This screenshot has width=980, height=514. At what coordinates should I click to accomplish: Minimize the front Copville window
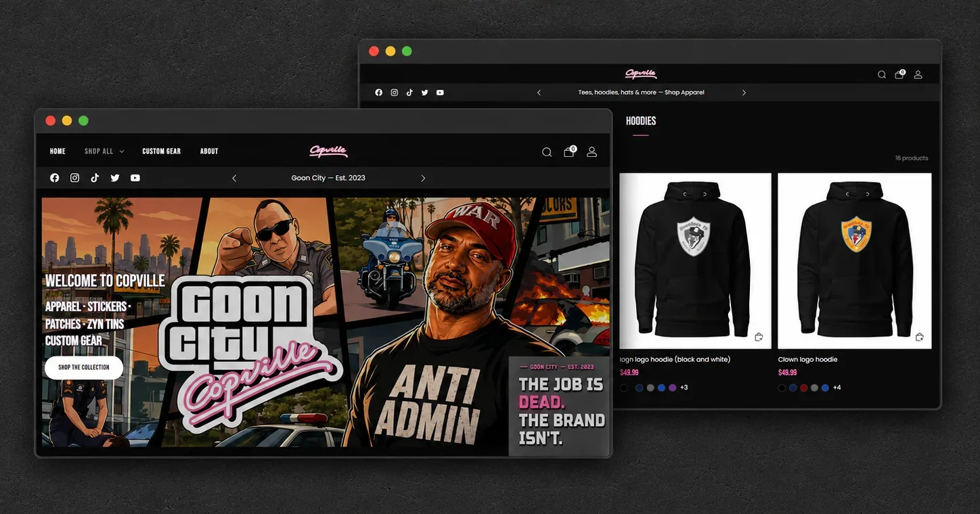(67, 121)
